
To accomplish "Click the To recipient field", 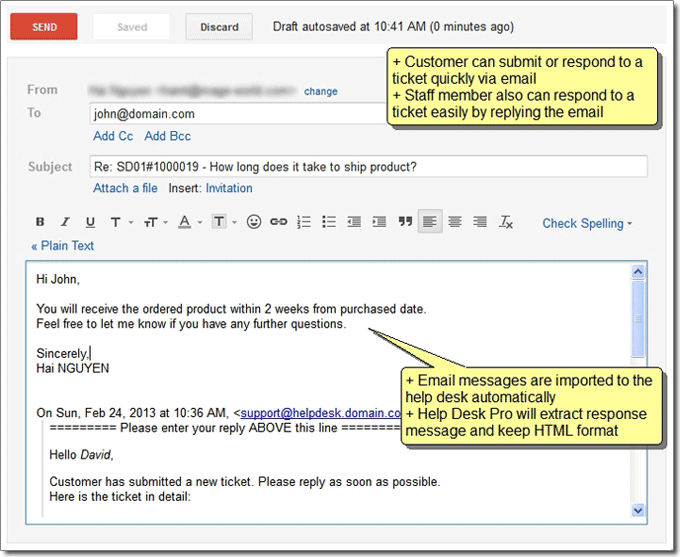I will click(239, 114).
